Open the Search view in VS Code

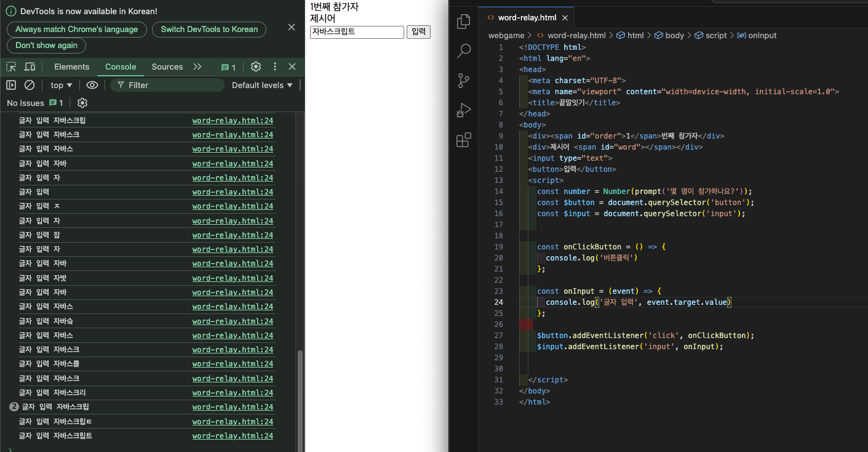tap(464, 50)
